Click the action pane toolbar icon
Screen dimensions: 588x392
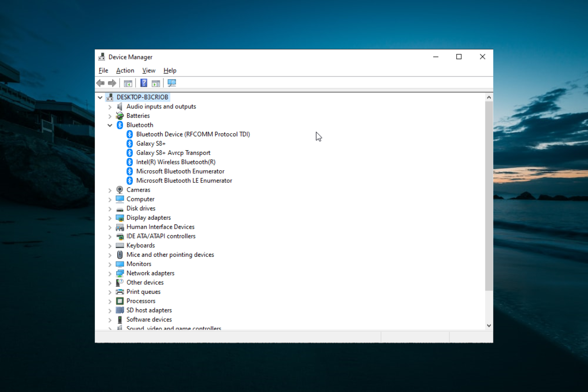coord(156,83)
